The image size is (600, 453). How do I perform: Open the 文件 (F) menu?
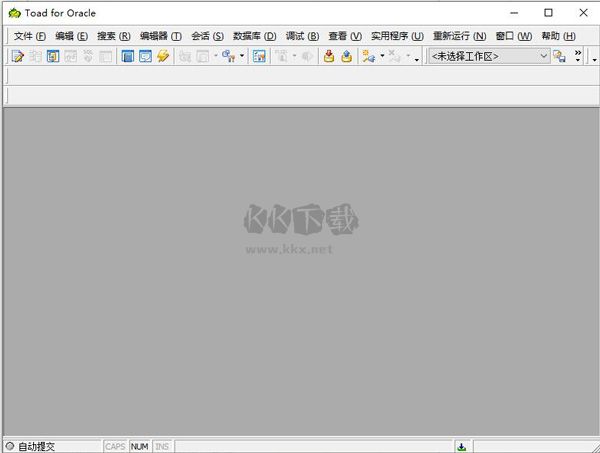point(30,36)
